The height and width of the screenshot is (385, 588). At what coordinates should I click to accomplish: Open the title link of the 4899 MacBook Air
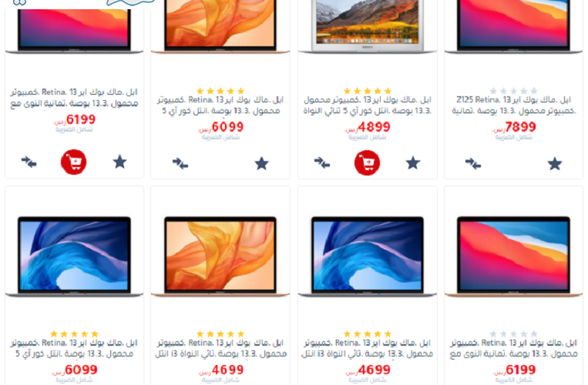pyautogui.click(x=368, y=105)
